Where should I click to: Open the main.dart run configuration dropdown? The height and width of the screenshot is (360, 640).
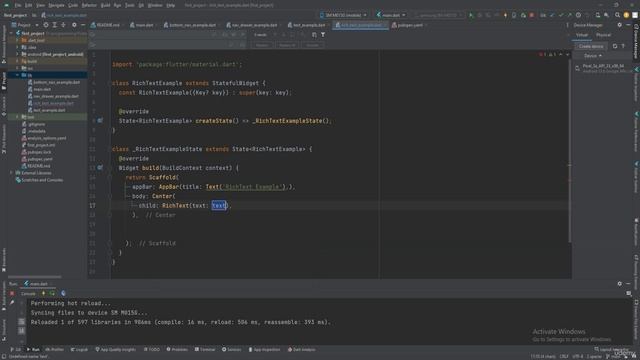[391, 15]
